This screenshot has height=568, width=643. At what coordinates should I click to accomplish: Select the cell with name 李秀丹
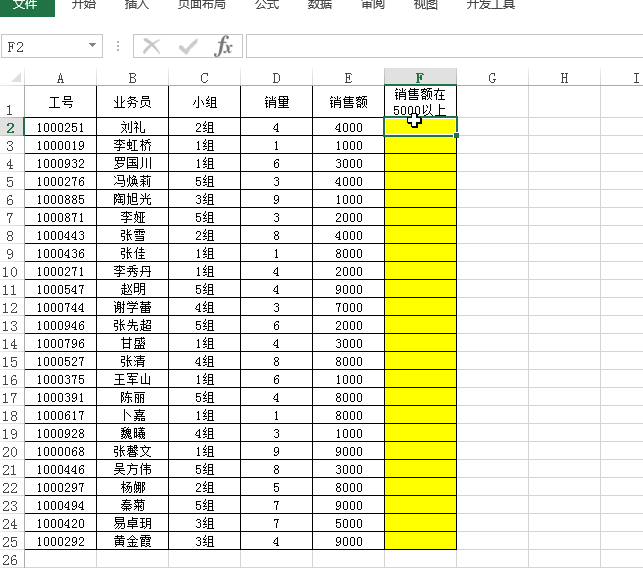[132, 271]
